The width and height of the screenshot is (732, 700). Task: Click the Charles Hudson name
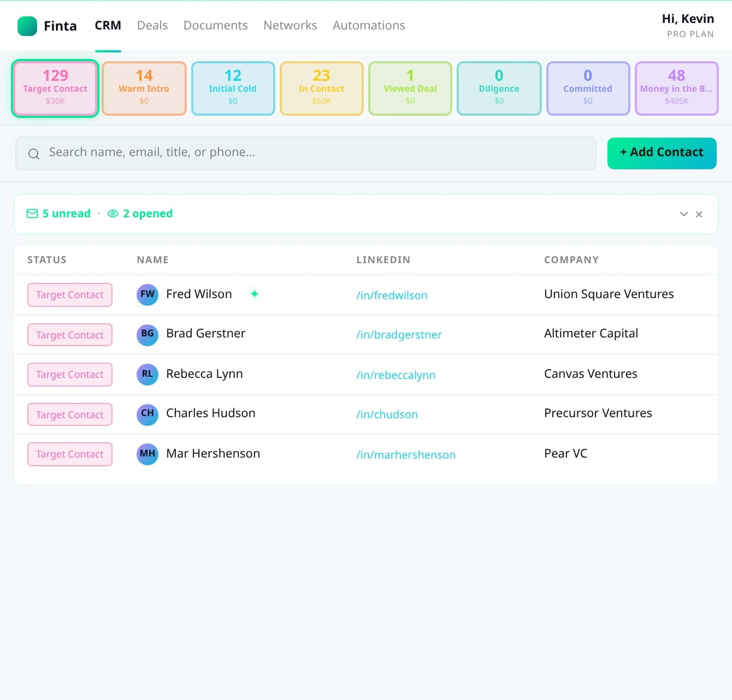click(x=210, y=413)
